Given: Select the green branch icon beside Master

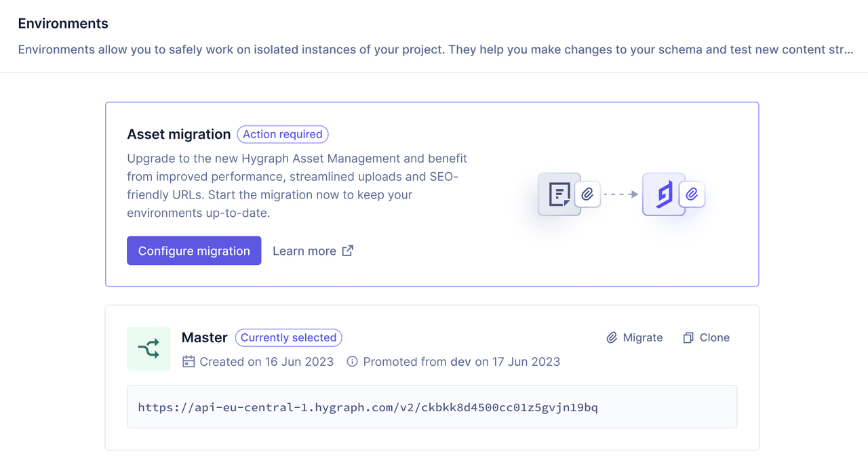Looking at the screenshot, I should click(x=149, y=348).
